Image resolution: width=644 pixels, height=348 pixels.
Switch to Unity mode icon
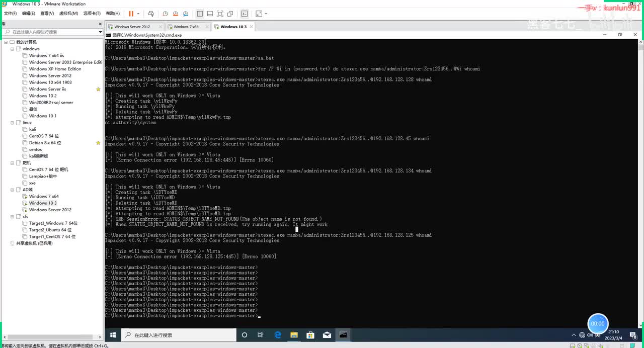coord(230,14)
